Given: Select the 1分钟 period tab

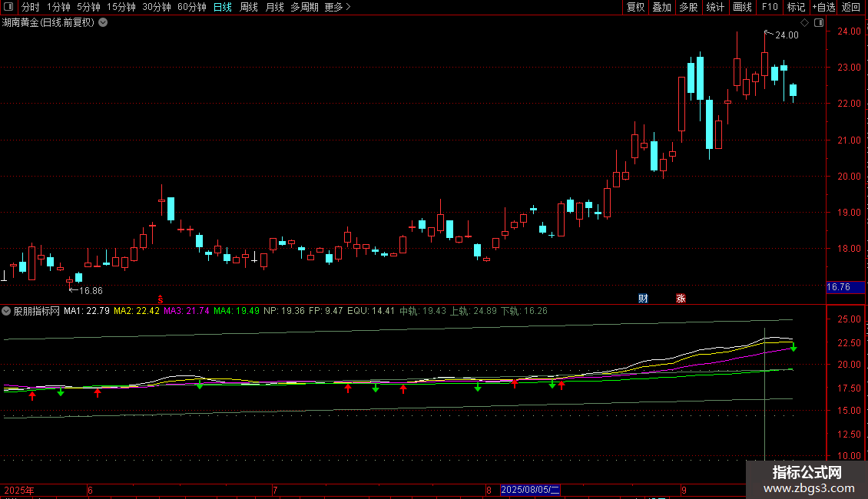Looking at the screenshot, I should [58, 7].
